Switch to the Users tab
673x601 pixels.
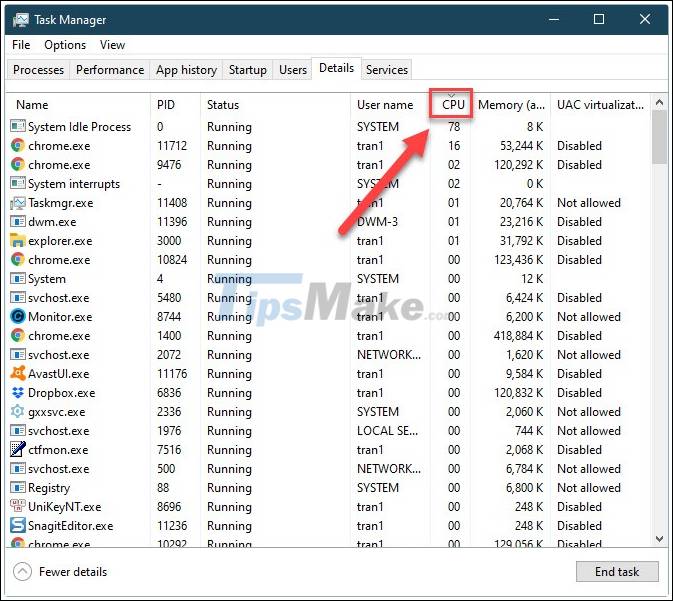pyautogui.click(x=293, y=70)
